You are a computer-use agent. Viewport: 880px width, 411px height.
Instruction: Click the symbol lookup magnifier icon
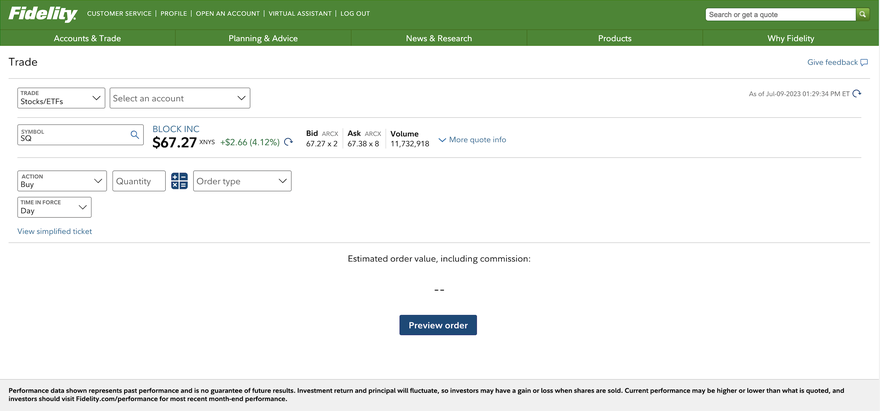click(x=135, y=135)
